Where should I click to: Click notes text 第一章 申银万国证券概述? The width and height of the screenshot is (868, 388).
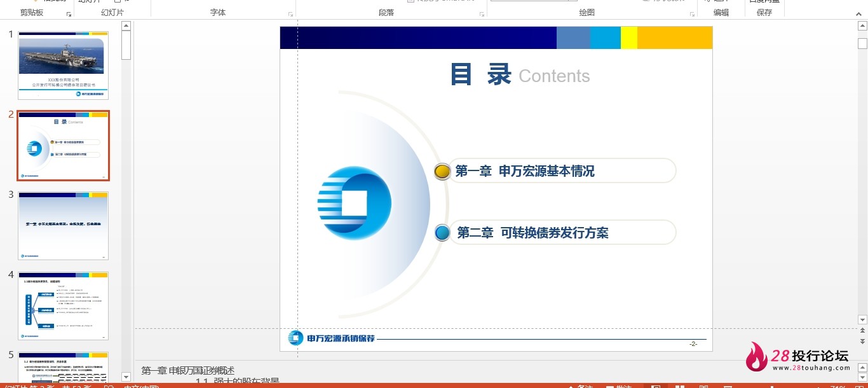pyautogui.click(x=188, y=370)
